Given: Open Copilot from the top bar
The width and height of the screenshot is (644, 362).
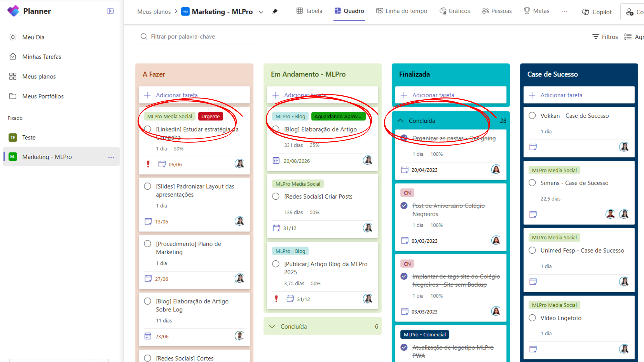Looking at the screenshot, I should click(597, 12).
